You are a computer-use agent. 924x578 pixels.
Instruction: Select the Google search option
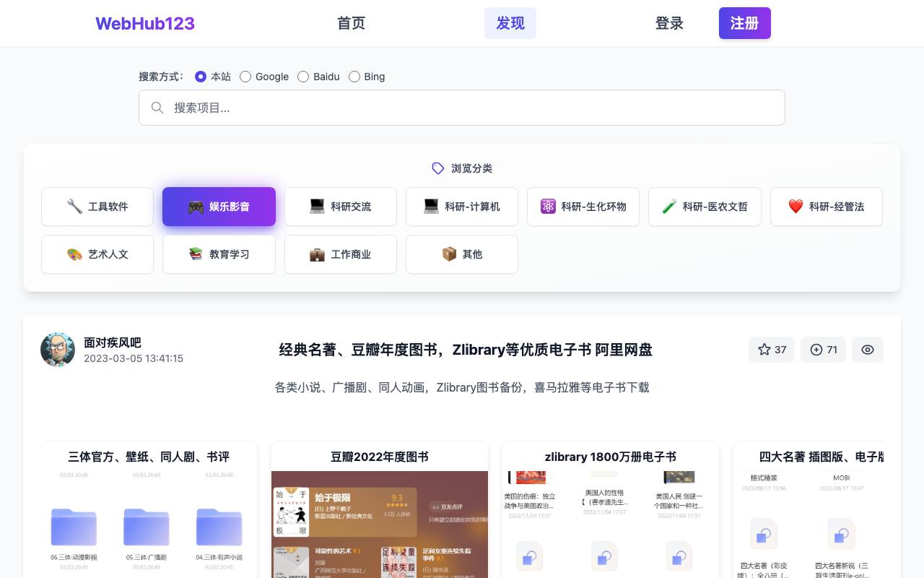245,77
